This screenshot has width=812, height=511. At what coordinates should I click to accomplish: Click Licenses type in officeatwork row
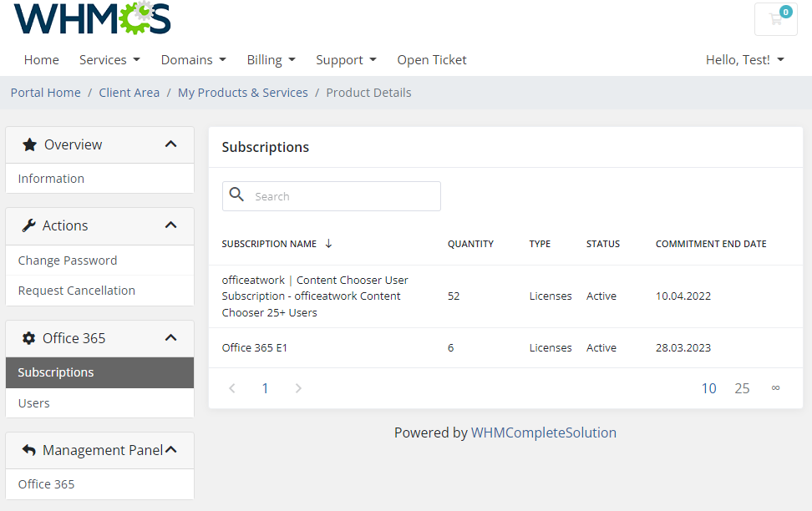click(551, 296)
